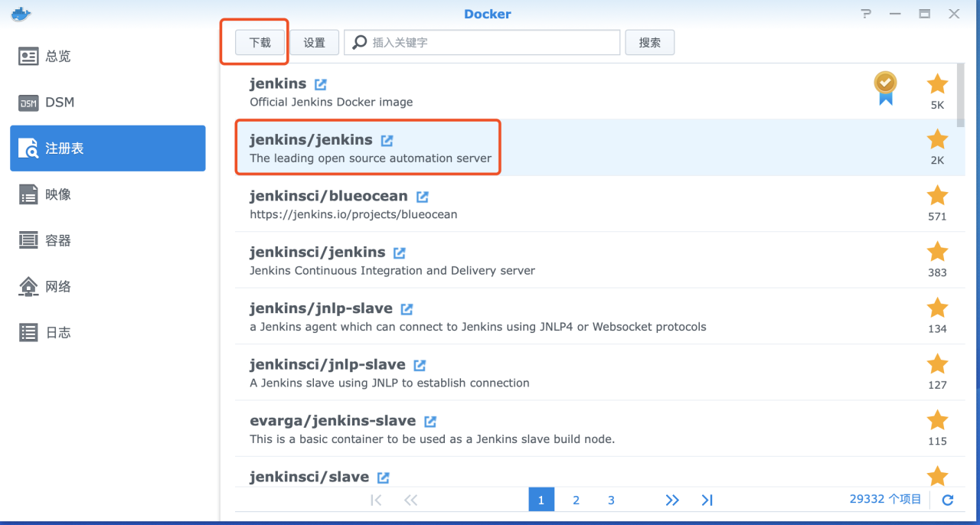Open external link icon beside jenkinsci/blueocean
This screenshot has width=980, height=525.
423,197
